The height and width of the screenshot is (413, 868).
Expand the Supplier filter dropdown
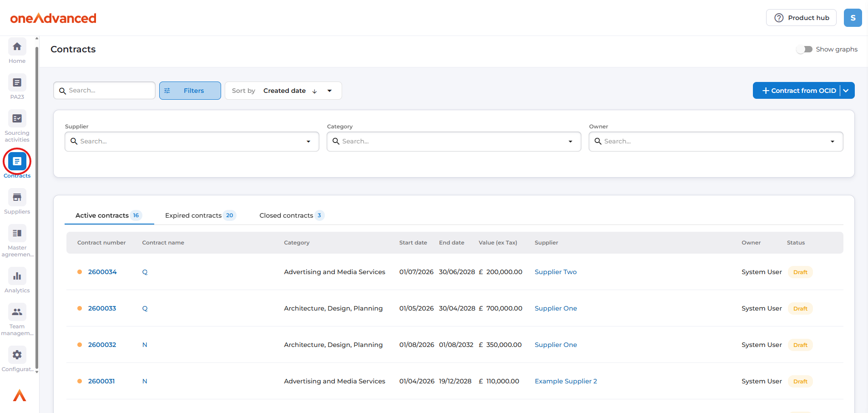tap(308, 142)
